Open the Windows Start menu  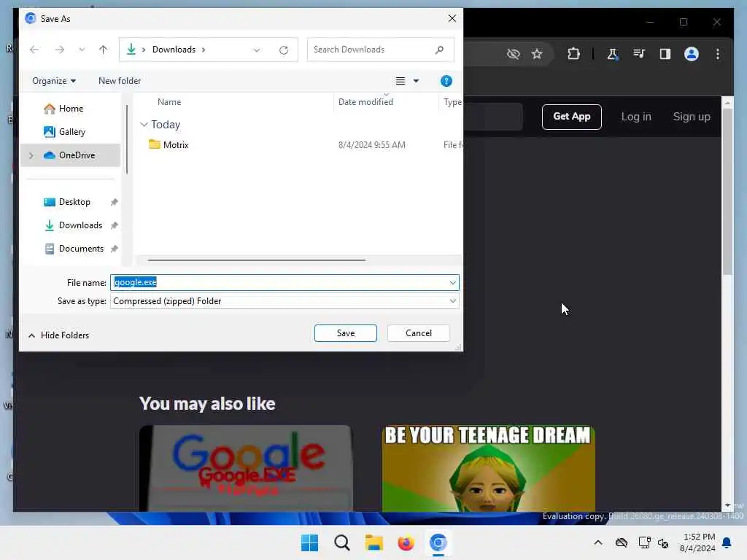click(x=309, y=542)
